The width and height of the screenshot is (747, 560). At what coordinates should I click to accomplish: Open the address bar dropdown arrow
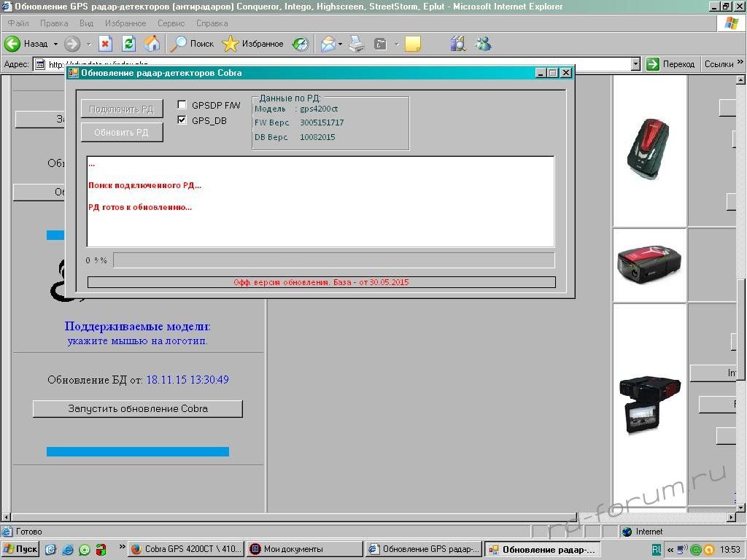pos(635,64)
